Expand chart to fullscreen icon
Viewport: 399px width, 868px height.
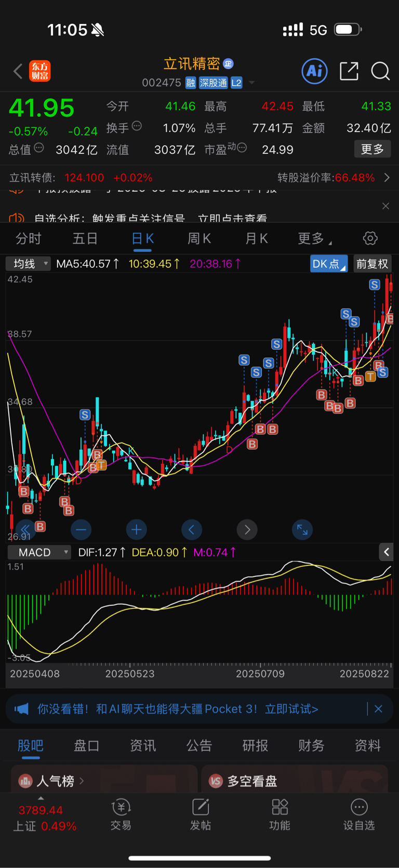coord(302,529)
